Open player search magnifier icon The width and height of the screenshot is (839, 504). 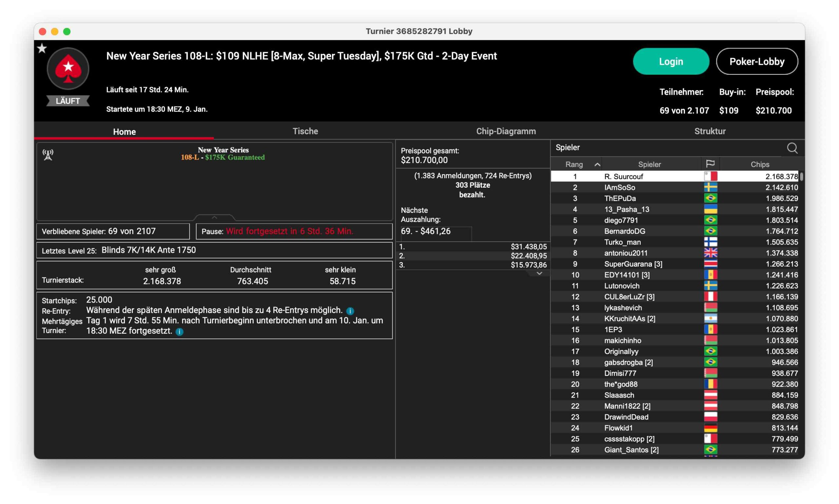pos(792,148)
